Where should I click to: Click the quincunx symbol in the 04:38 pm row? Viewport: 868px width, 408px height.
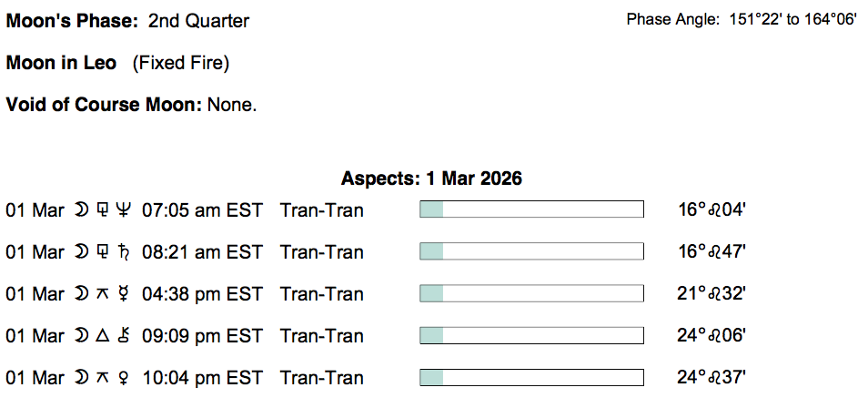[x=102, y=294]
